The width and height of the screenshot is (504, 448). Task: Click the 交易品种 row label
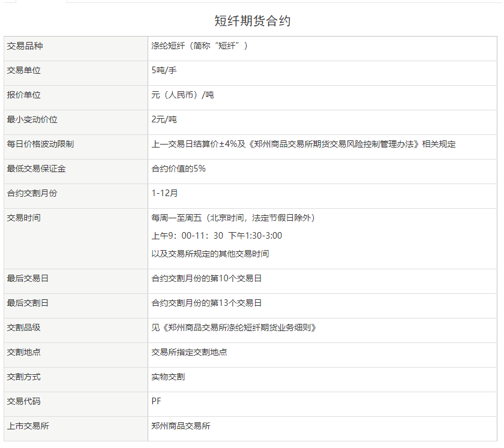coord(25,46)
